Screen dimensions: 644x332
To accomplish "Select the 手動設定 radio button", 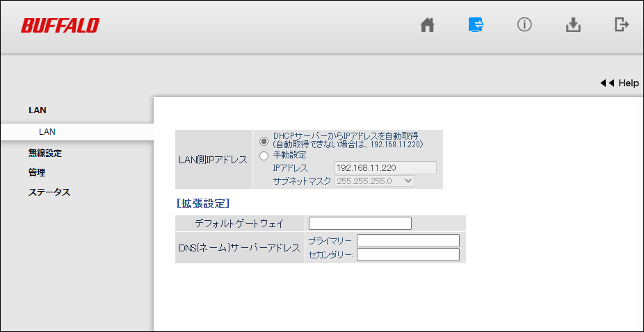I will [264, 156].
